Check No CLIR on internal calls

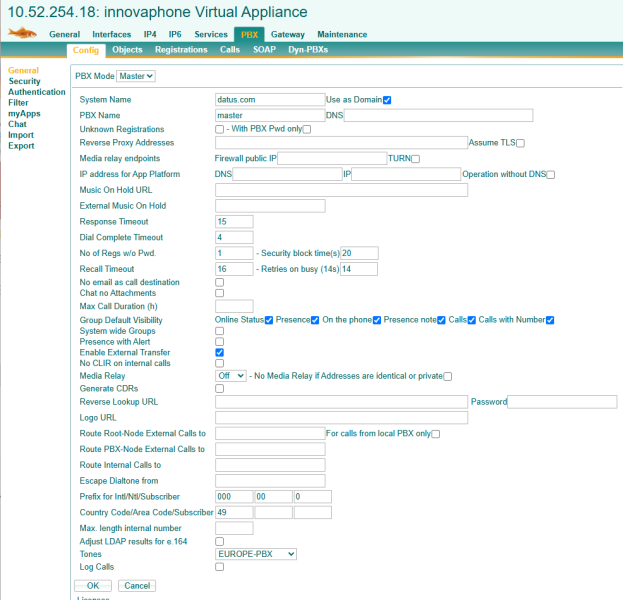[x=219, y=363]
